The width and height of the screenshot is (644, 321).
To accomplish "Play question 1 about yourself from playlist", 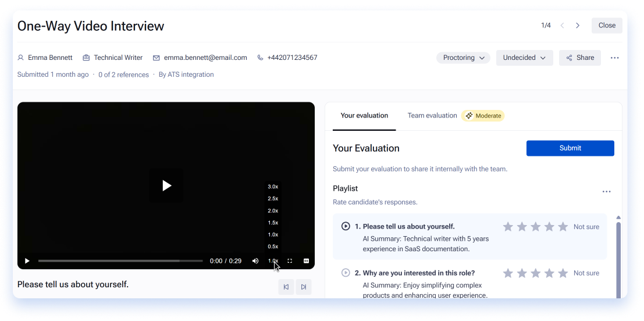I will point(346,226).
